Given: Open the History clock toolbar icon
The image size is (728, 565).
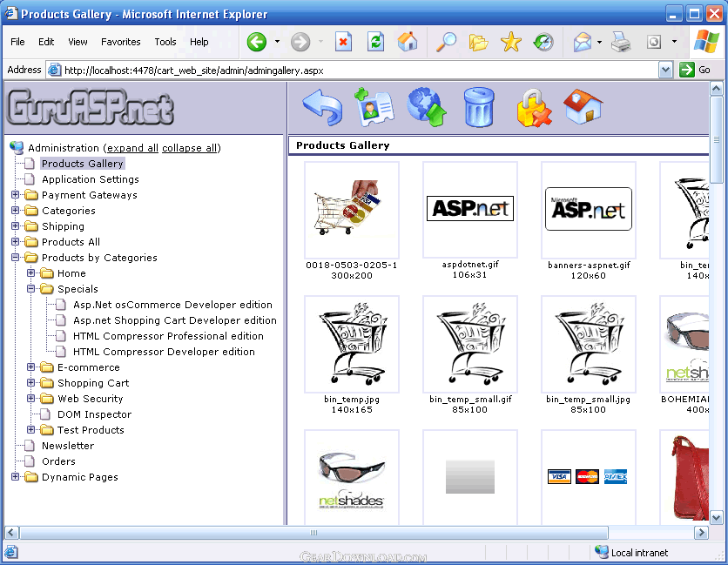Looking at the screenshot, I should [543, 42].
